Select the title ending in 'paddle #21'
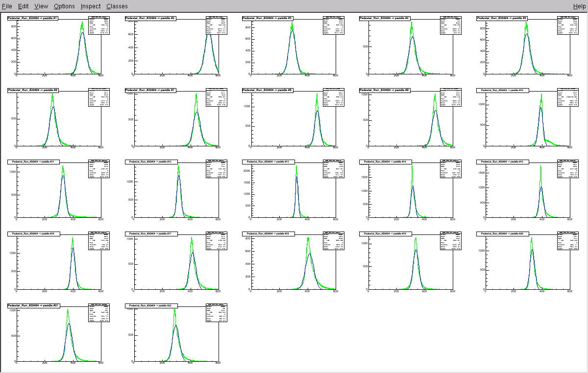 [33, 305]
